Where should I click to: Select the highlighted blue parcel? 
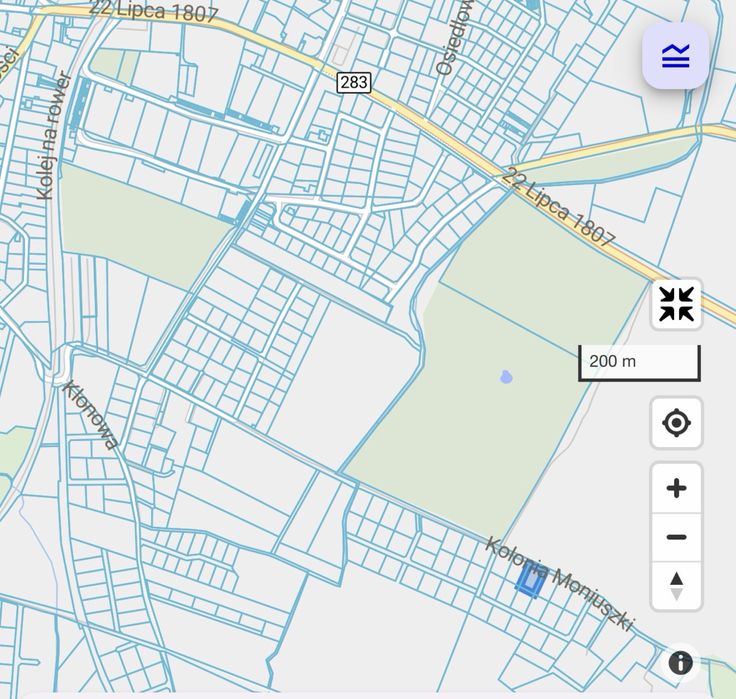click(530, 582)
